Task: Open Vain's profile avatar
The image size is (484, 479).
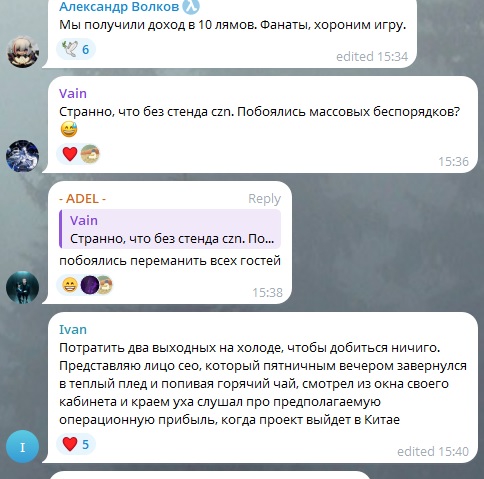Action: tap(23, 156)
